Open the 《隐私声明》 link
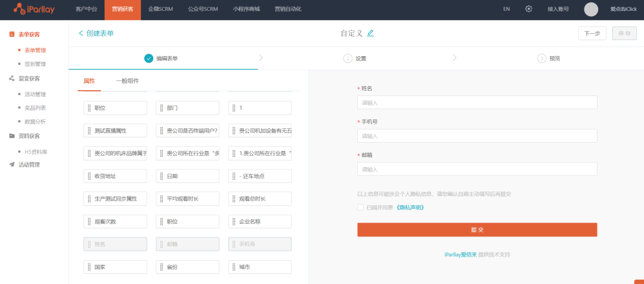This screenshot has width=644, height=284. pyautogui.click(x=410, y=208)
